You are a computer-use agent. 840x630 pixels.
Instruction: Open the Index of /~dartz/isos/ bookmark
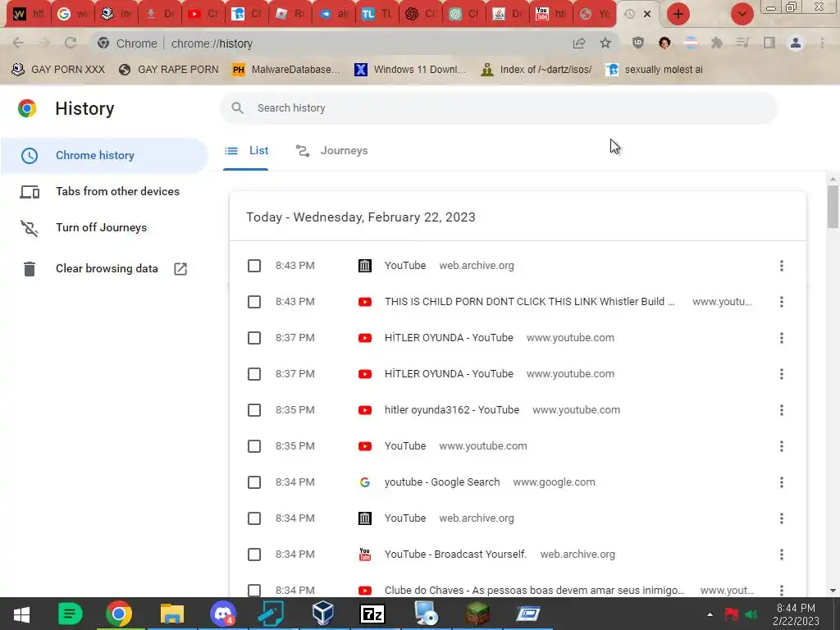click(x=536, y=70)
